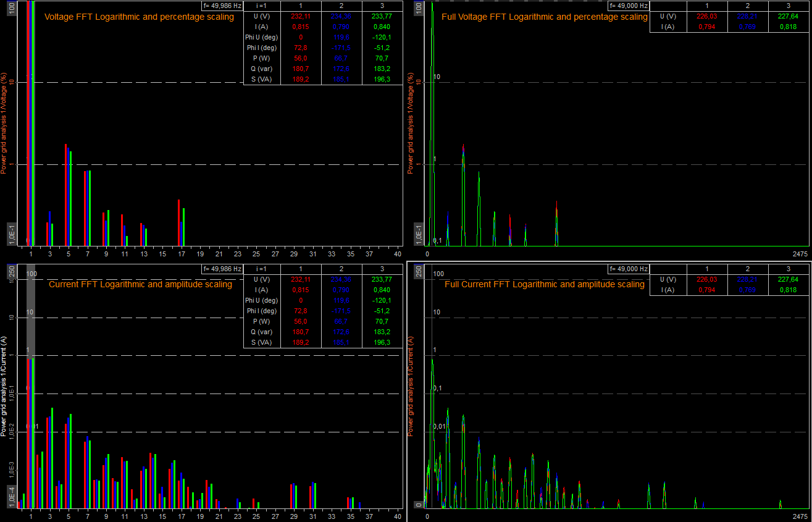Click the green 70,7 value in the percentage-scaling harmonic table
Viewport: 812px width, 522px height.
[382, 58]
